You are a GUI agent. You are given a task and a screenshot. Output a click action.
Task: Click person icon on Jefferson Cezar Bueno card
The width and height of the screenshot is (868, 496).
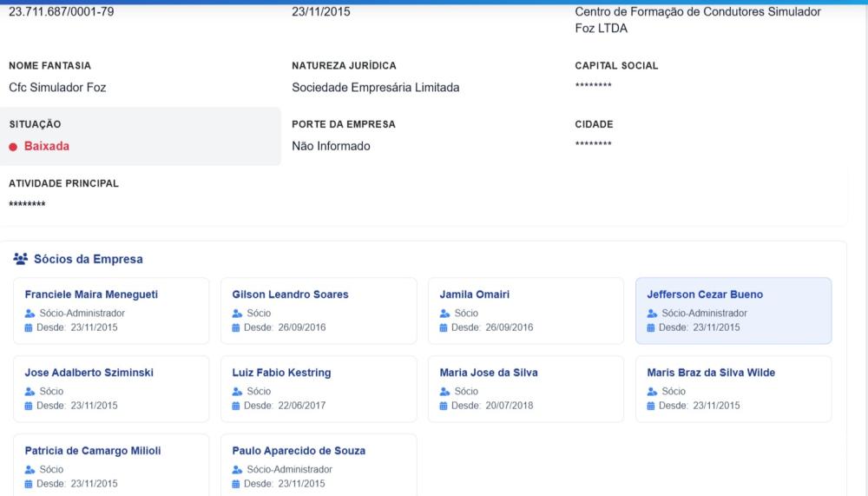coord(652,313)
